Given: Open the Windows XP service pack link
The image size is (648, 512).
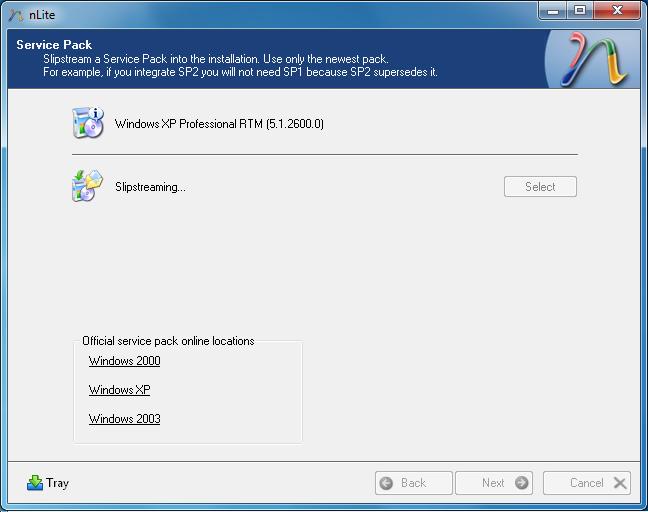Looking at the screenshot, I should [119, 390].
